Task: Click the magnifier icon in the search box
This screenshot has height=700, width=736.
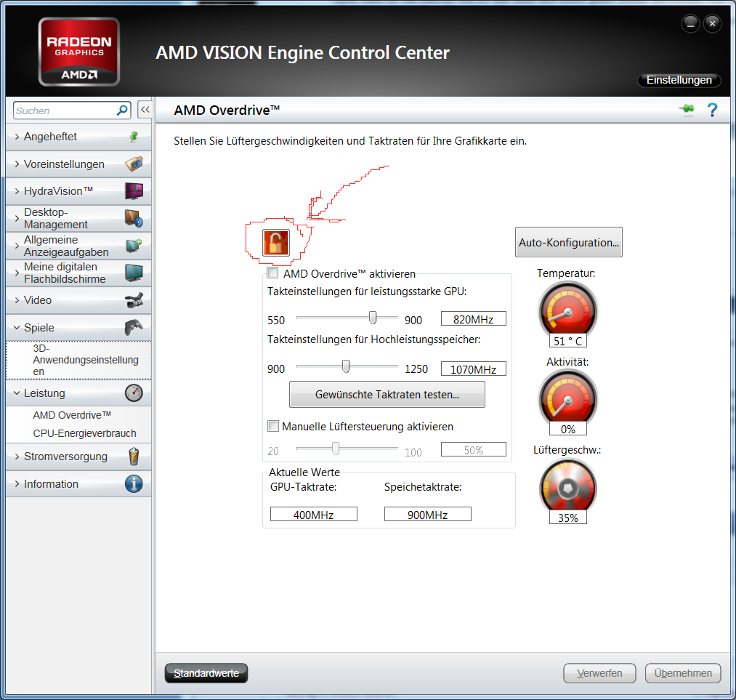Action: (122, 110)
